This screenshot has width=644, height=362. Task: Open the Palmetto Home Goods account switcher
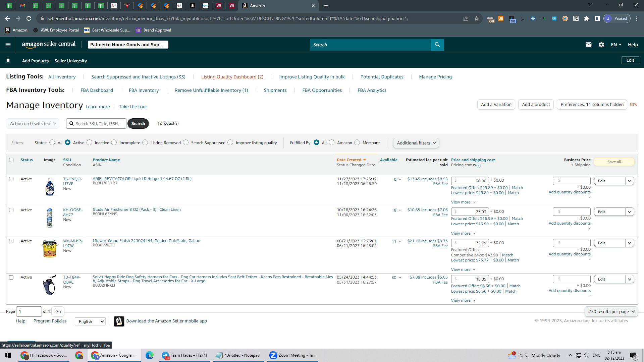(128, 45)
